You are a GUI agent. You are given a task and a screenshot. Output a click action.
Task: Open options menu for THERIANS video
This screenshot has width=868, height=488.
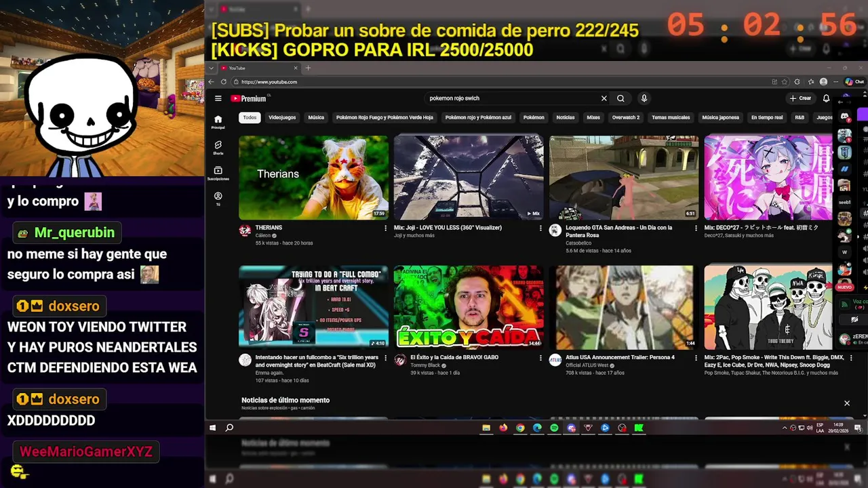click(386, 228)
